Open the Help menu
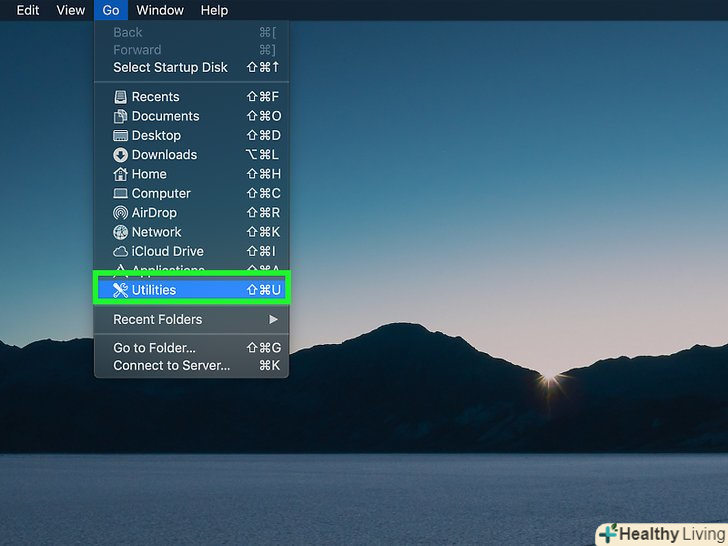 [214, 10]
